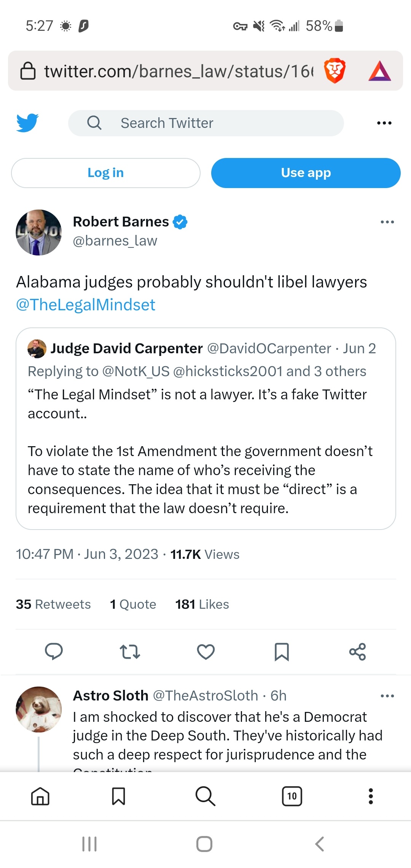Tap the share icon below the tweet
Viewport: 411px width, 868px height.
coord(357,651)
